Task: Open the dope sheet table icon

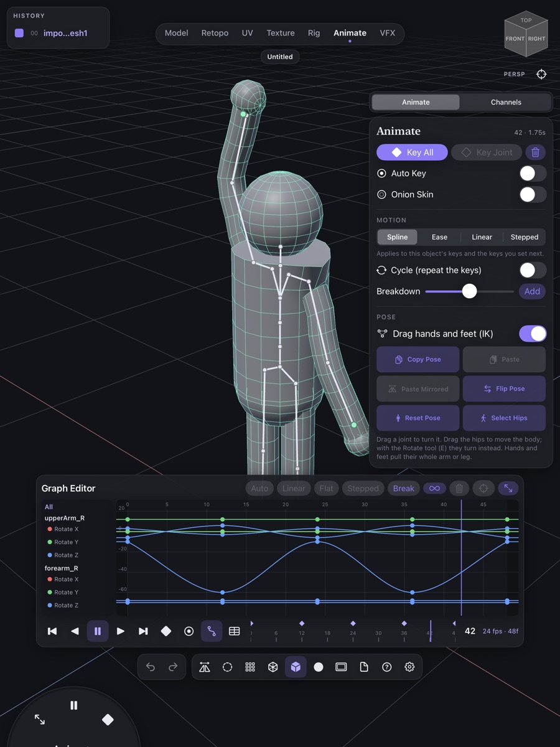Action: [235, 631]
